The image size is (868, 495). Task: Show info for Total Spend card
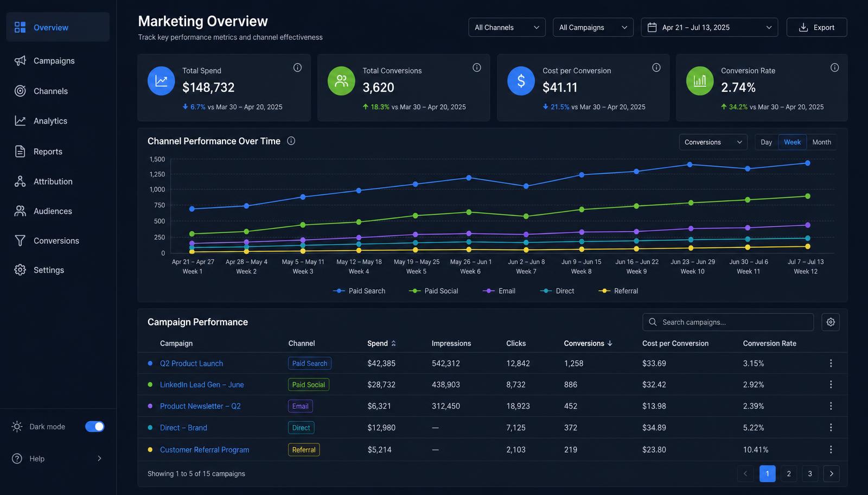[x=297, y=67]
